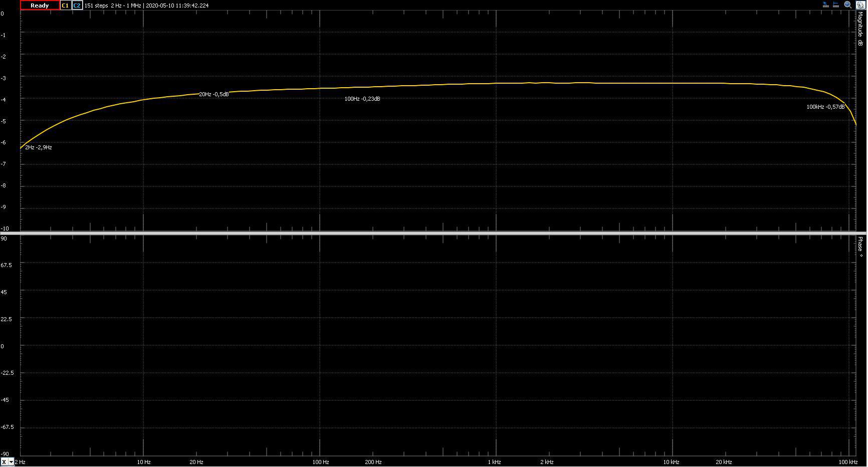Click the '100 kHz' frequency axis label
Viewport: 868px width, 467px height.
(848, 462)
